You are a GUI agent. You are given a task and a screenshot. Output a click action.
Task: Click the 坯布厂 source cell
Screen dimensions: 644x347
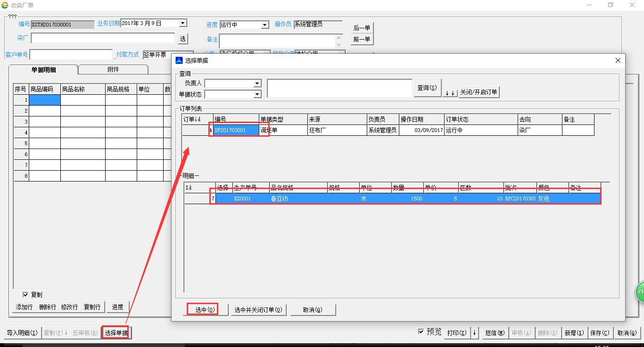[337, 130]
